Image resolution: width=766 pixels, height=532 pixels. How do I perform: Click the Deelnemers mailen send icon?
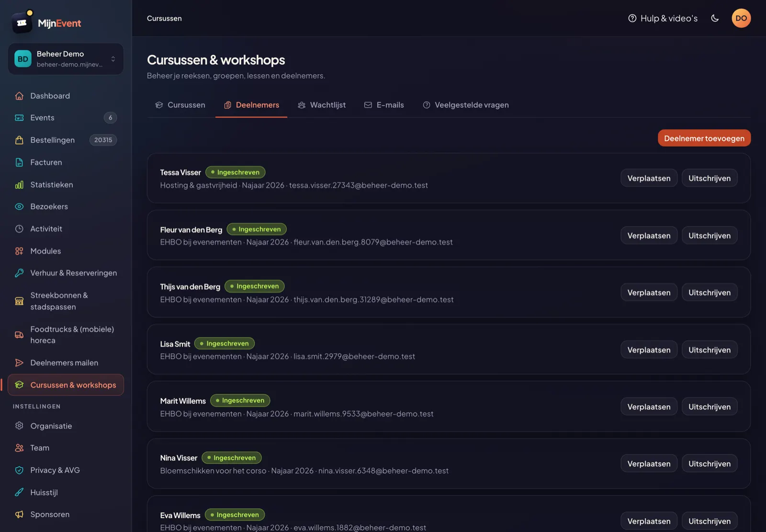point(19,363)
